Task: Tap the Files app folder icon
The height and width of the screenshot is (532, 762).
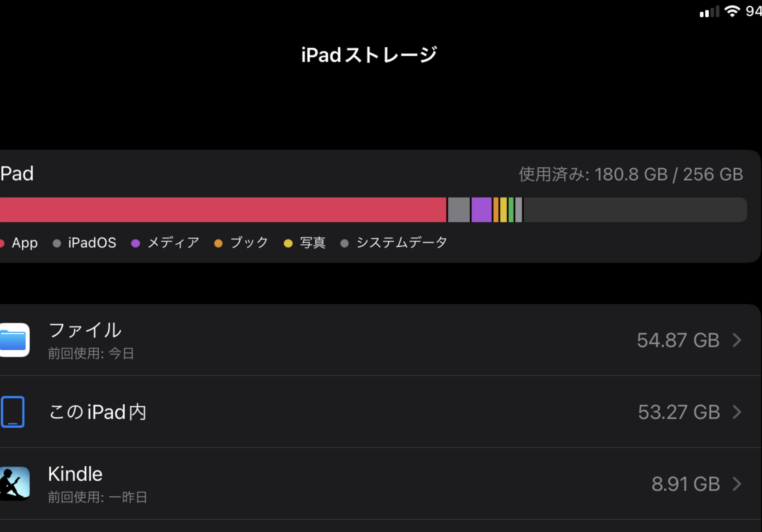Action: coord(14,340)
